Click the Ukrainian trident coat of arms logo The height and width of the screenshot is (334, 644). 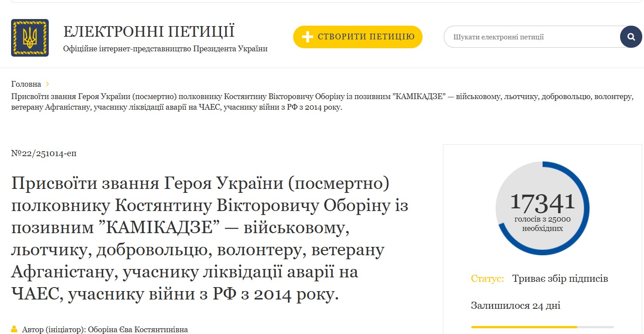pos(30,38)
